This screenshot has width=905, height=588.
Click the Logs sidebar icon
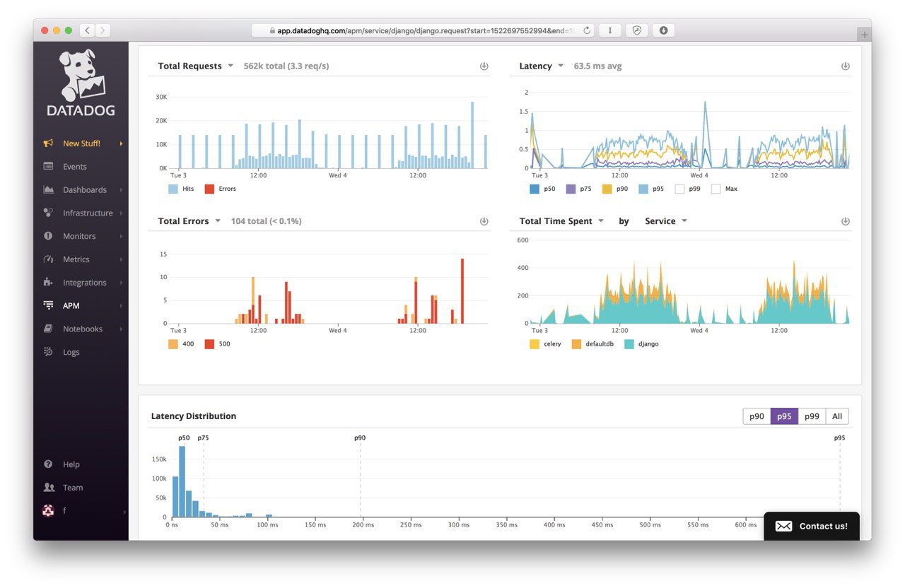(x=48, y=352)
